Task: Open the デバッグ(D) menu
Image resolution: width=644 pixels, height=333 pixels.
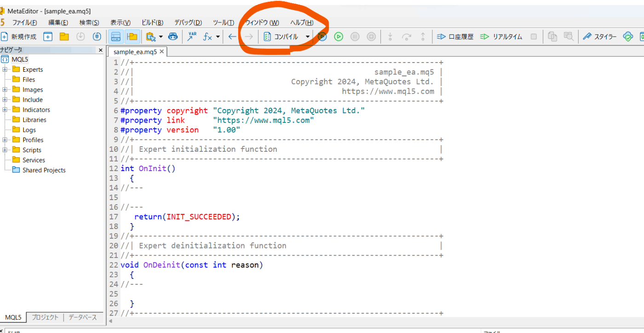Action: point(188,23)
